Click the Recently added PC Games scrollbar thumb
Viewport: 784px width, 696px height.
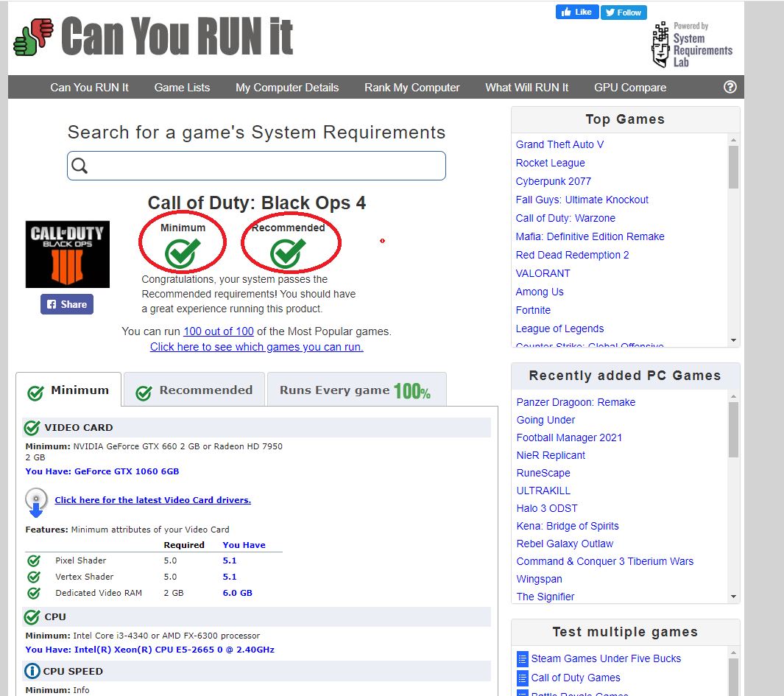(733, 430)
